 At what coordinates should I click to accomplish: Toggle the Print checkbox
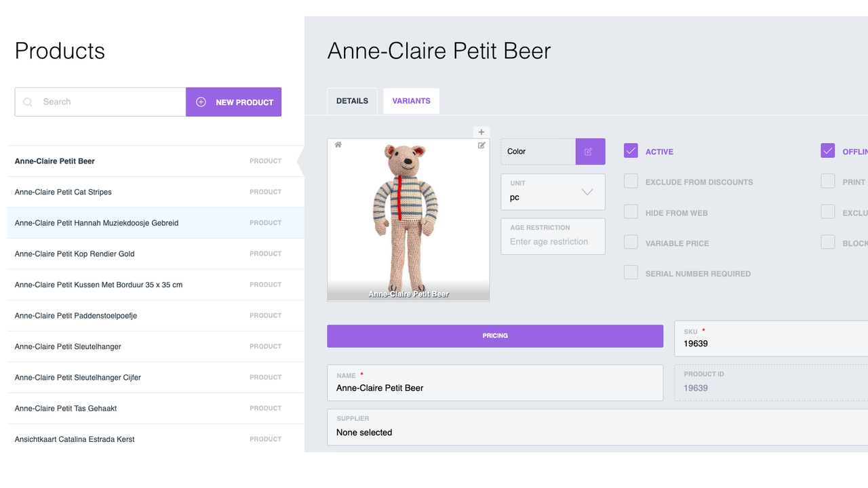tap(827, 181)
